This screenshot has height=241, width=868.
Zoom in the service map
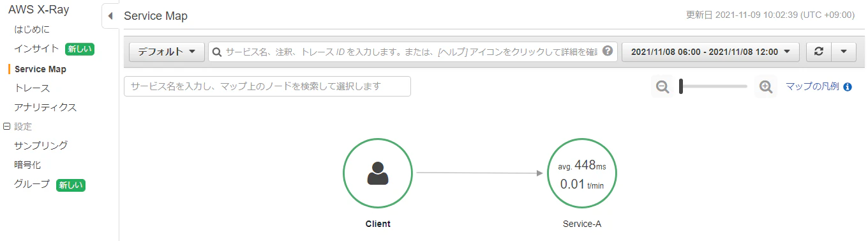click(x=765, y=86)
